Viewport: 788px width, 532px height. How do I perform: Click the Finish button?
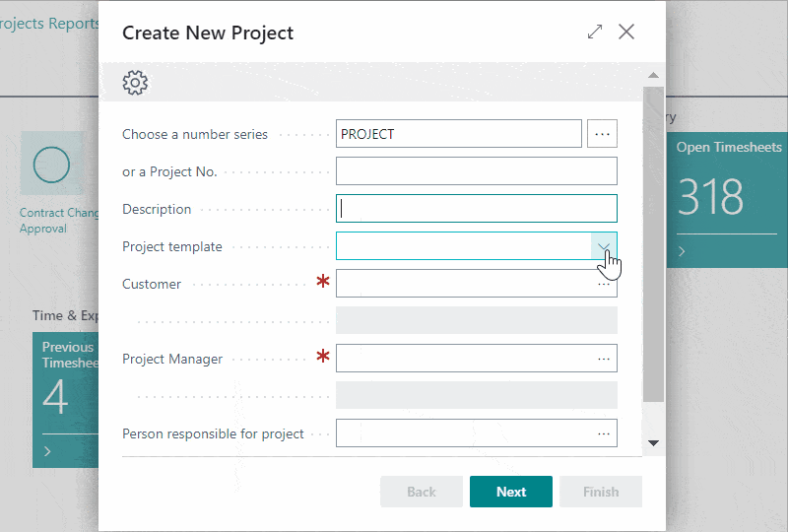[x=600, y=492]
